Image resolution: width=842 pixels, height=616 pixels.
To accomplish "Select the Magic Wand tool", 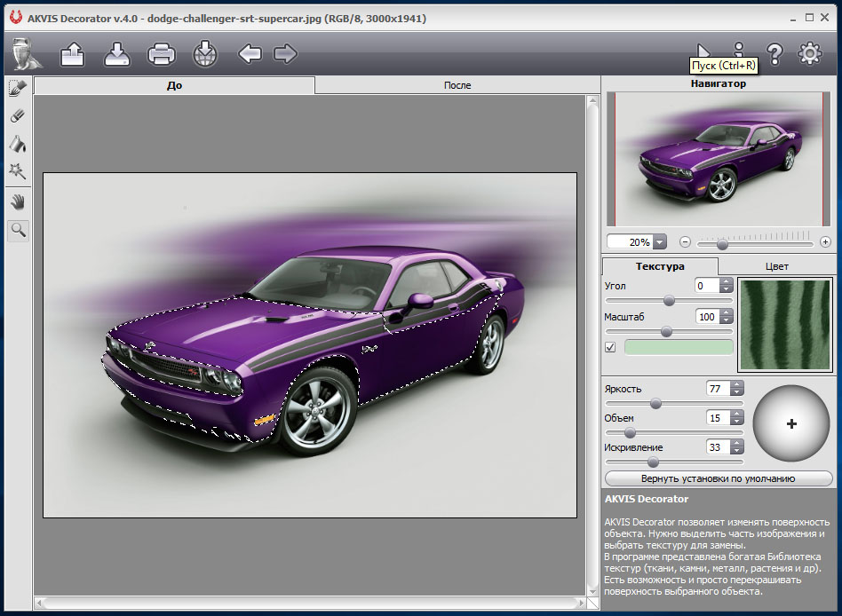I will pos(18,171).
